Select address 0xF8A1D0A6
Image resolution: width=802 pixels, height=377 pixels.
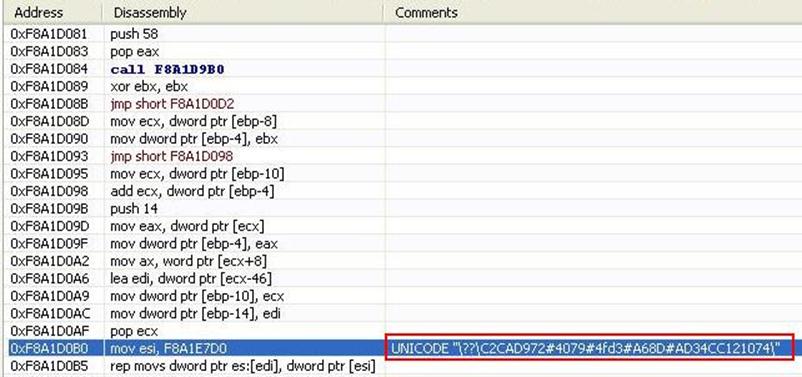(x=49, y=279)
